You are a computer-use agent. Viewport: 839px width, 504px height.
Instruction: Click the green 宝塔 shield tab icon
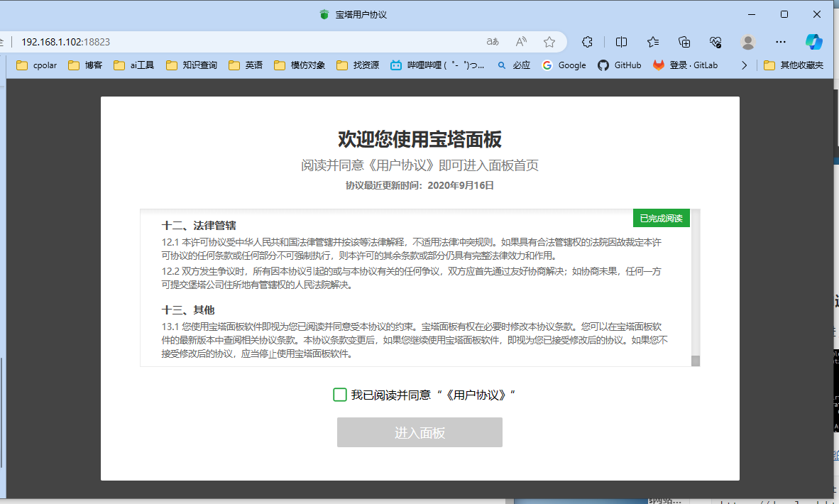point(324,14)
